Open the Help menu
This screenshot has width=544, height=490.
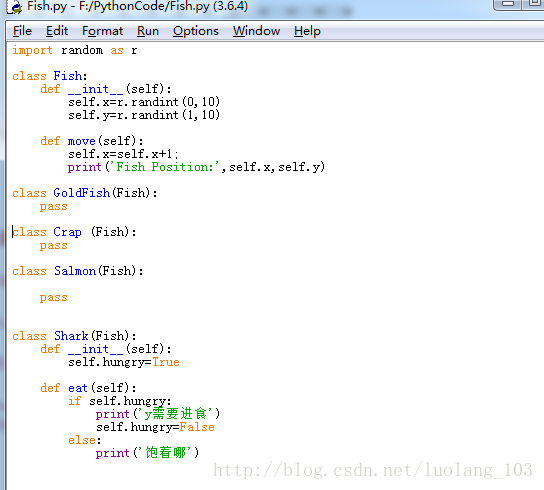coord(307,31)
